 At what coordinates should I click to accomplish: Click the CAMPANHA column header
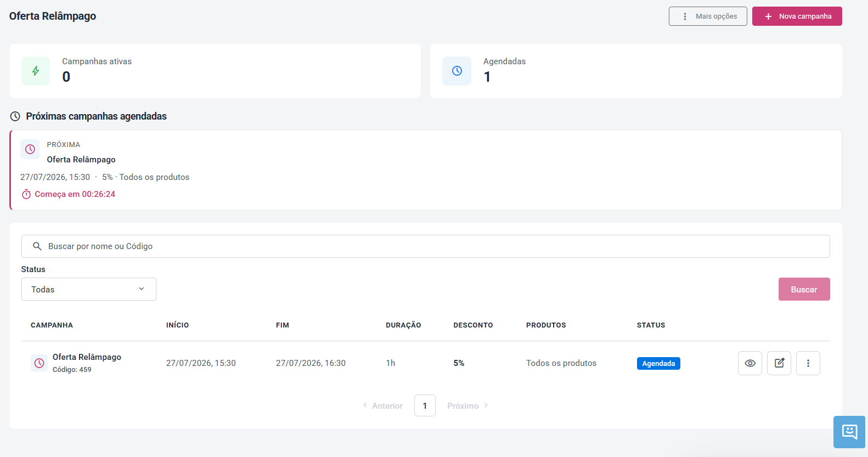coord(52,325)
